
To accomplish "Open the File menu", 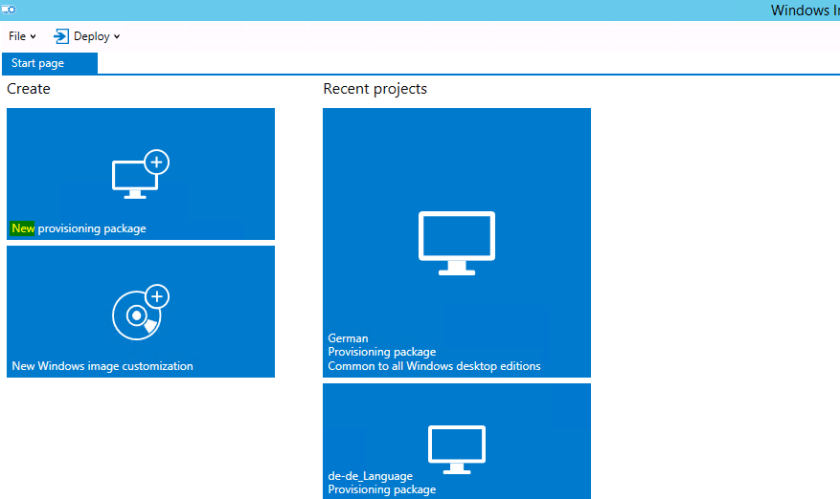I will point(17,36).
